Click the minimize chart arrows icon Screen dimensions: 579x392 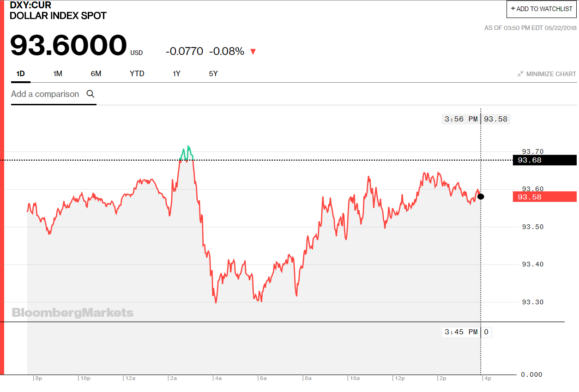pyautogui.click(x=520, y=74)
